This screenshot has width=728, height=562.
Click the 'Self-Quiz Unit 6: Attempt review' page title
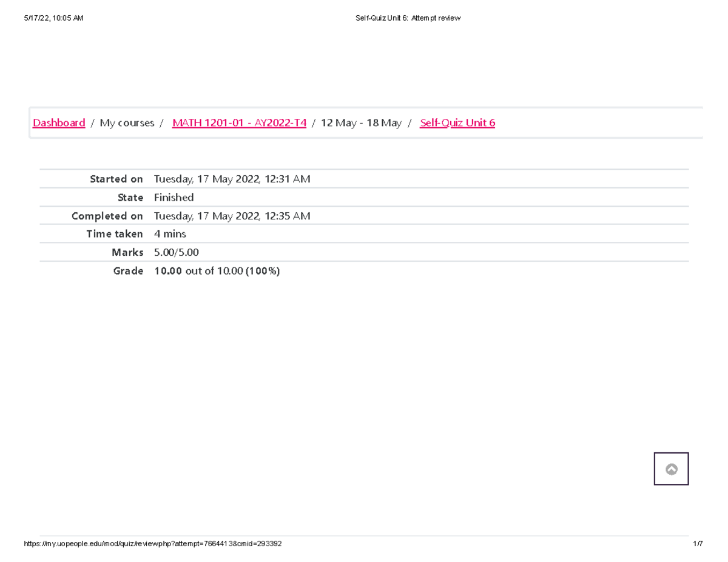coord(408,18)
